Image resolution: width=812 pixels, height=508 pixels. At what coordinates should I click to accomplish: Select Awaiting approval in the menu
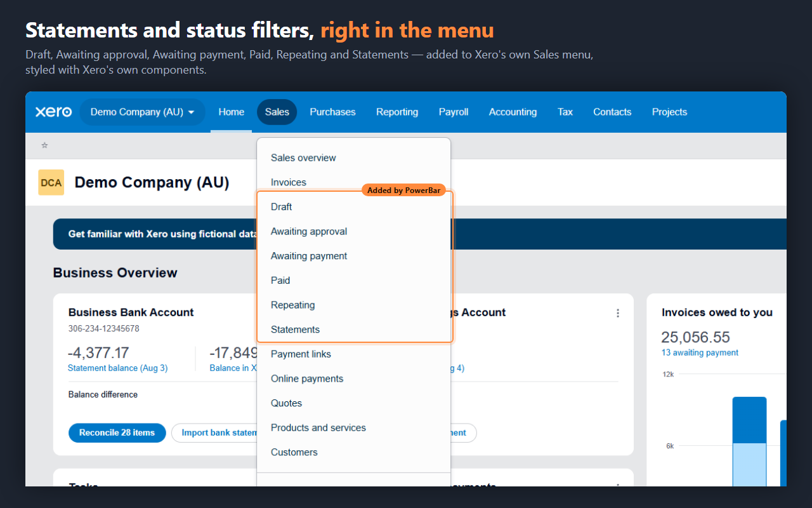[353, 232]
